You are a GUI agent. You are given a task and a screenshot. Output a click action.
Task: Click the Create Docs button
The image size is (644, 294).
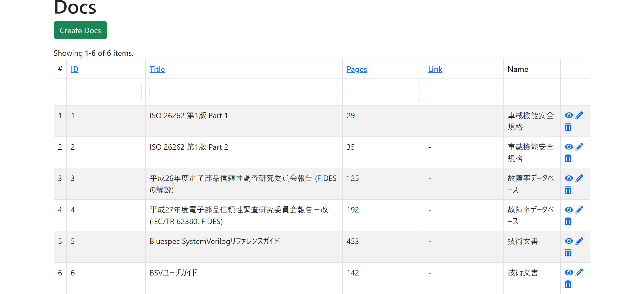pos(80,30)
